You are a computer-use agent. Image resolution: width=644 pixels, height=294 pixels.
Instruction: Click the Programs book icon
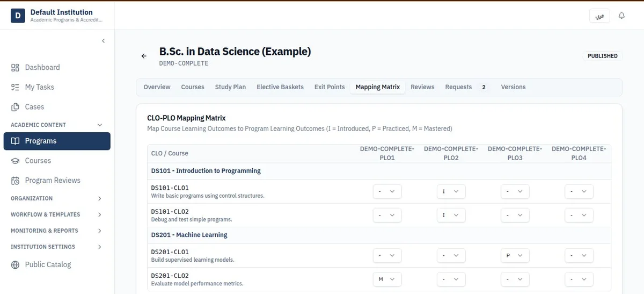click(x=15, y=141)
